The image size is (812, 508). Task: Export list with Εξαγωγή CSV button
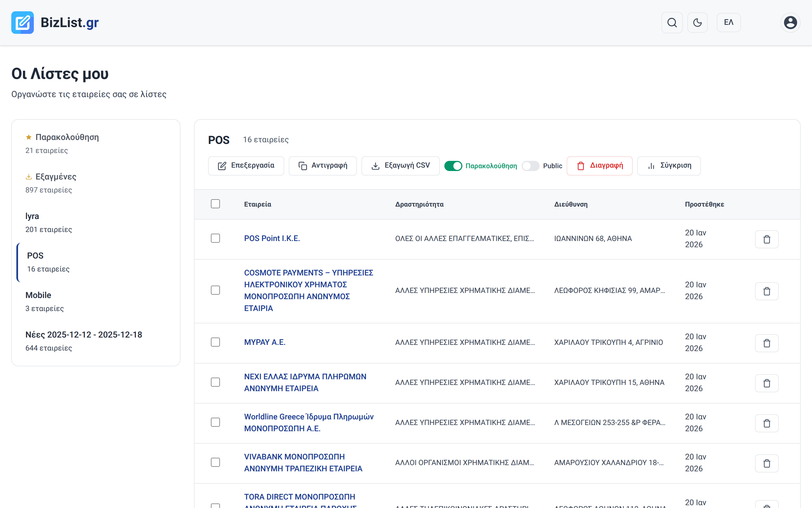(x=400, y=166)
